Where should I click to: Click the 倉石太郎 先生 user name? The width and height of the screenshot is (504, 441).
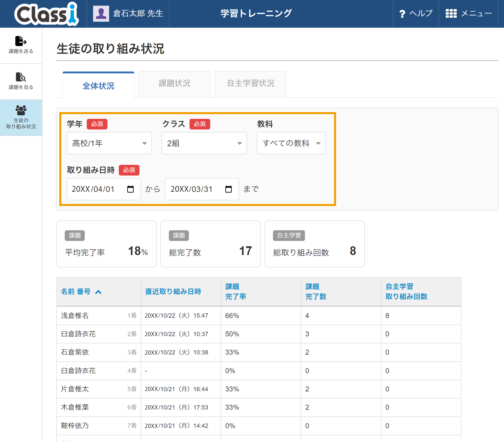(x=138, y=14)
